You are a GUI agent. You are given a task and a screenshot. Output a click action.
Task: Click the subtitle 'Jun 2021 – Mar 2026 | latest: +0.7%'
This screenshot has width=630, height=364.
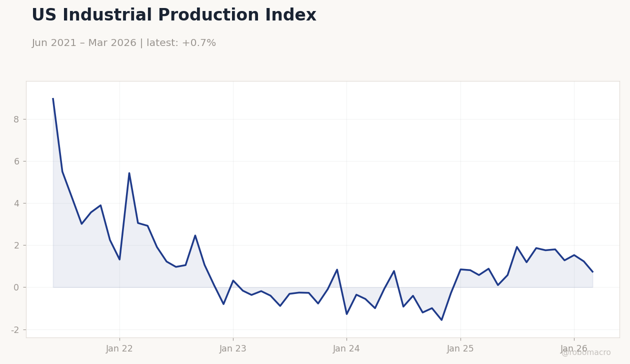pos(124,43)
